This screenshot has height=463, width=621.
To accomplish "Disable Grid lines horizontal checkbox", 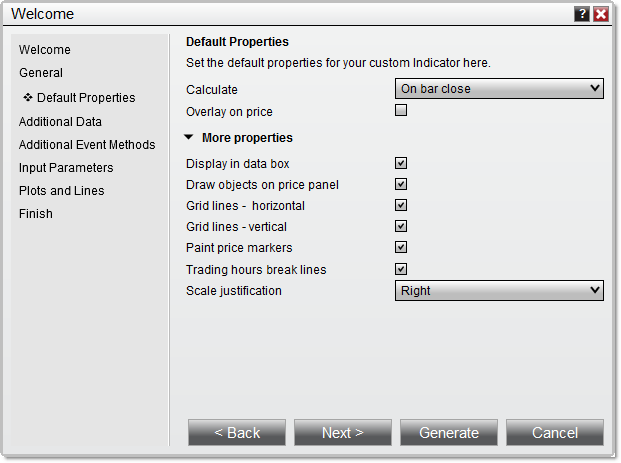I will click(401, 205).
